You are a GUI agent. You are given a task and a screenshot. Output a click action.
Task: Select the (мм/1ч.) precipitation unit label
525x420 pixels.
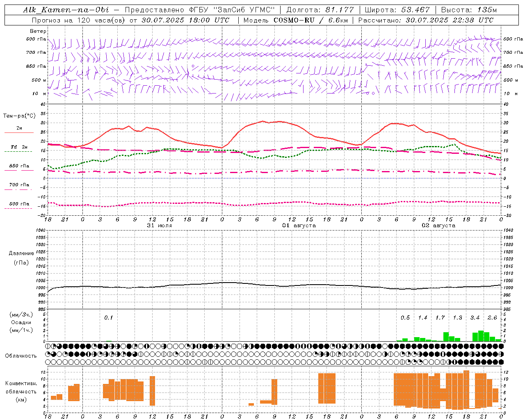coord(21,330)
